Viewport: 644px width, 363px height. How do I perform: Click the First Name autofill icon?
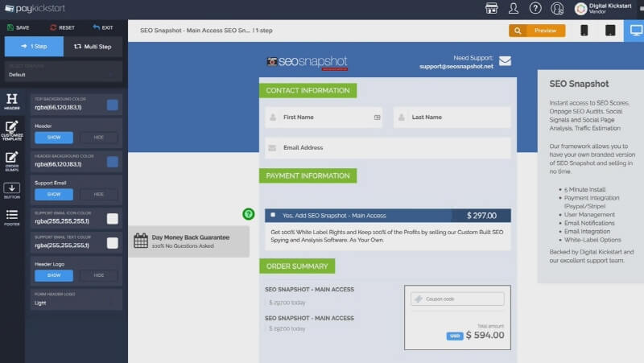click(377, 118)
